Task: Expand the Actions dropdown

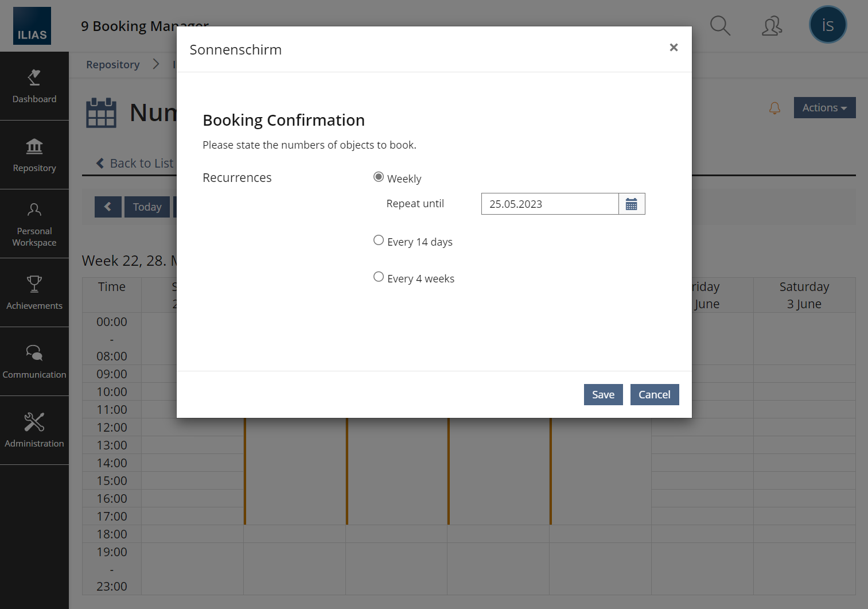Action: pyautogui.click(x=824, y=108)
